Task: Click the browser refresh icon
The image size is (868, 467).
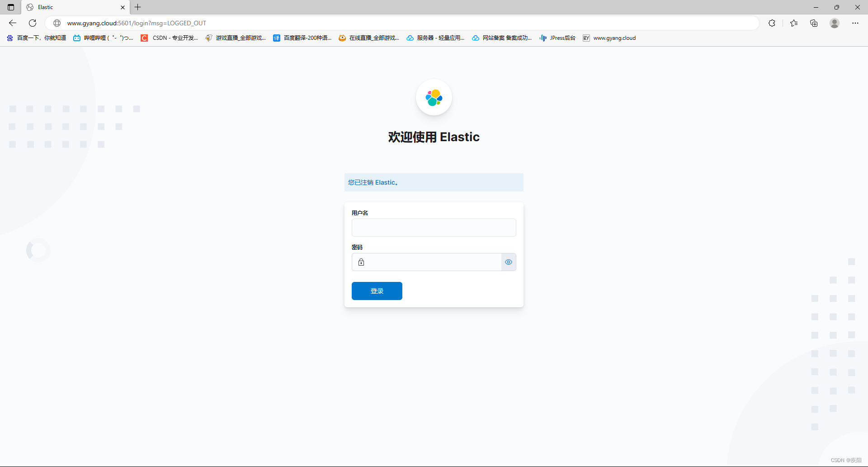Action: [32, 23]
